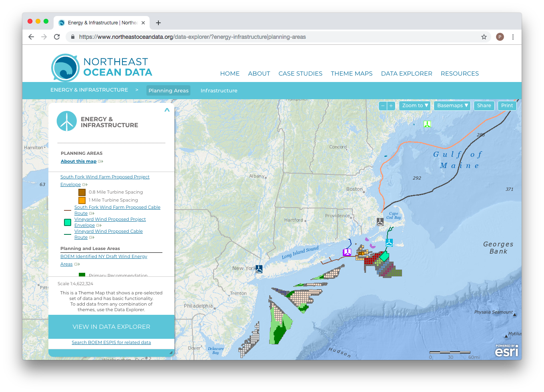Bookmark the page with the star icon
544x392 pixels.
[484, 37]
